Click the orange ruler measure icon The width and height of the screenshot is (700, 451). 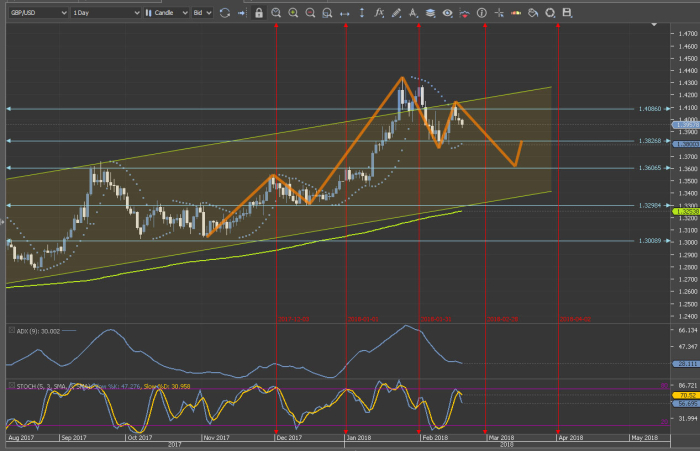tap(516, 13)
